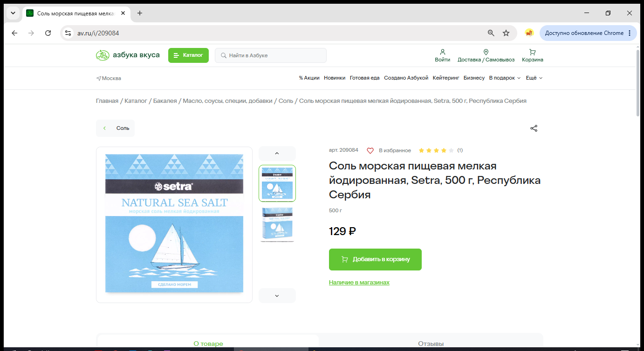Focus the Найти в Азбуке search field
644x351 pixels.
pyautogui.click(x=271, y=55)
